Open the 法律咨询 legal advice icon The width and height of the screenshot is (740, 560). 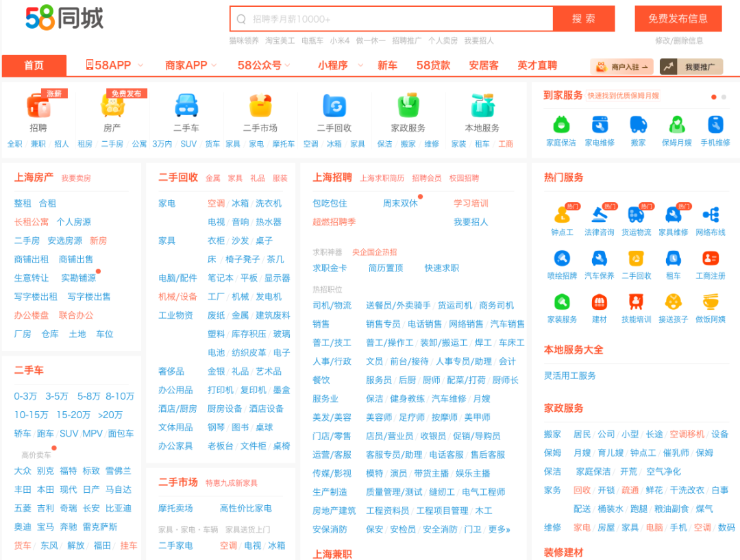click(600, 215)
